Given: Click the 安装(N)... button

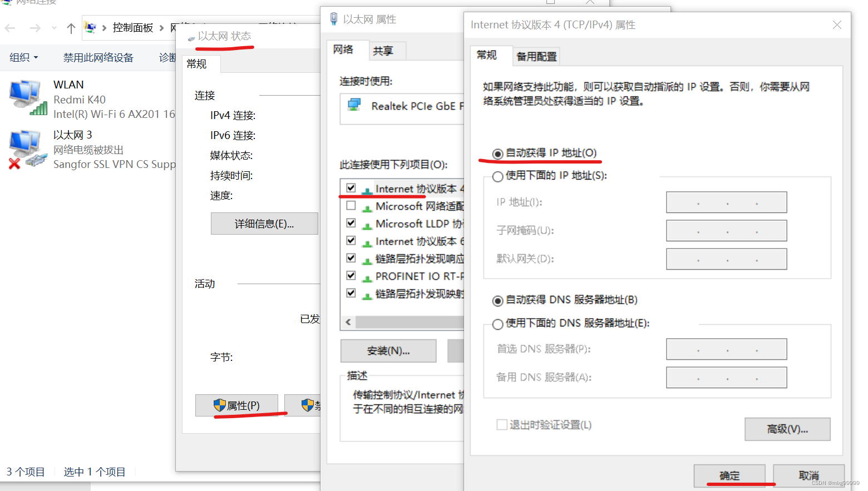Looking at the screenshot, I should [x=388, y=351].
